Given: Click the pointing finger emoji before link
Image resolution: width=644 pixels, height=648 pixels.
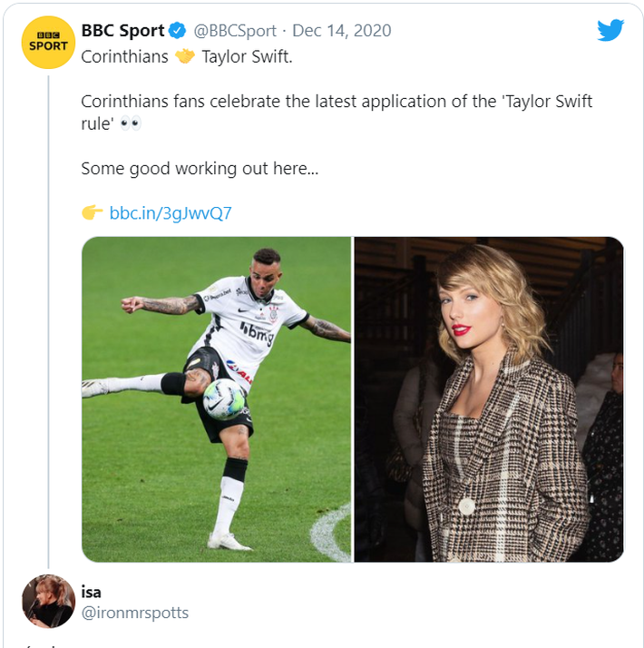Looking at the screenshot, I should pyautogui.click(x=92, y=213).
